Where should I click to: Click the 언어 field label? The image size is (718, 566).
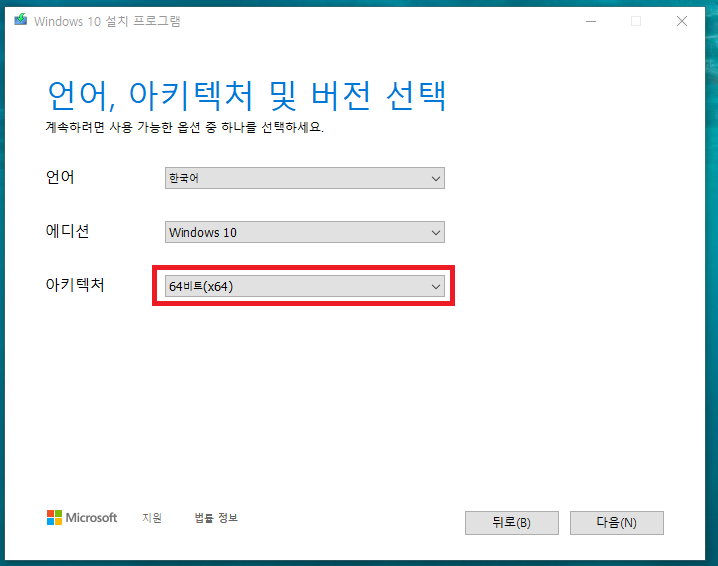60,177
